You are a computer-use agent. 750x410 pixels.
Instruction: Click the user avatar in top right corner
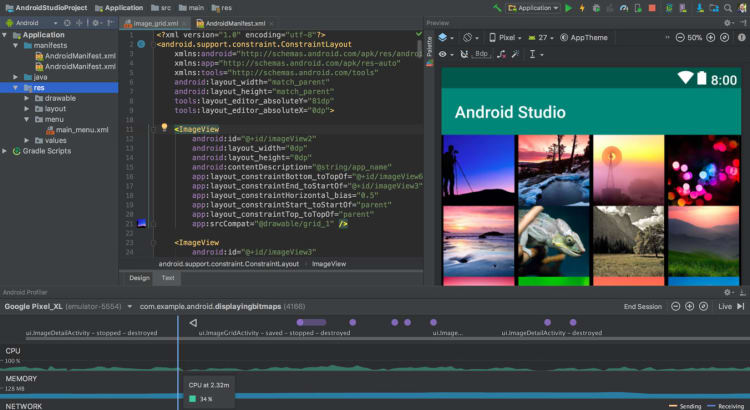point(742,8)
